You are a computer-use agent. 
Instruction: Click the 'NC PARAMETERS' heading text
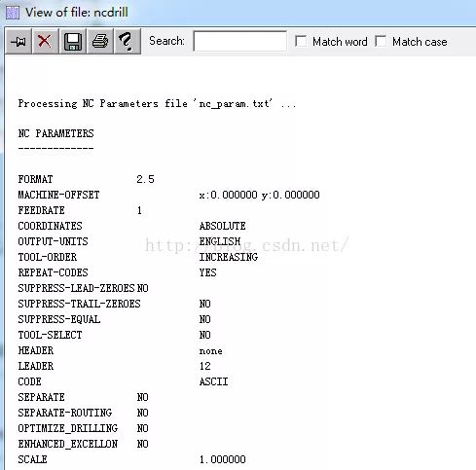click(x=55, y=133)
